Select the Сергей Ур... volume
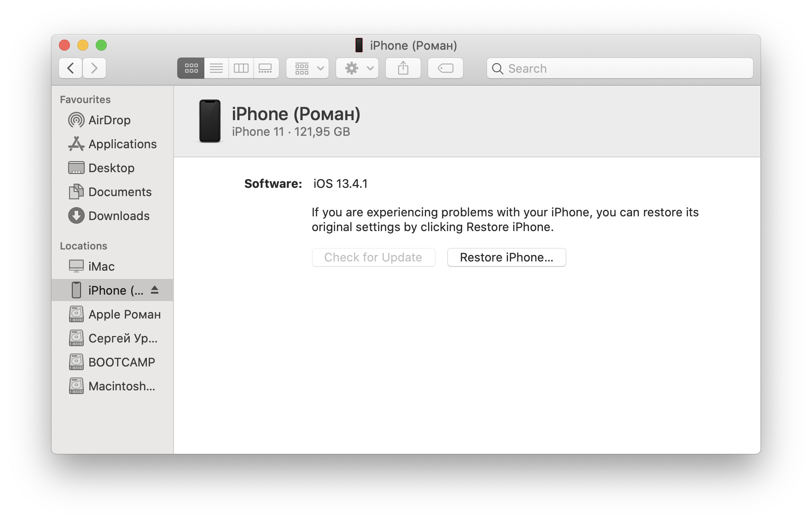The width and height of the screenshot is (812, 522). coord(112,338)
